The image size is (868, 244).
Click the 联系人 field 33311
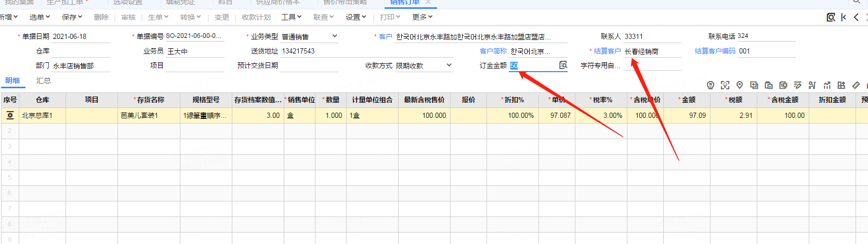coord(653,36)
